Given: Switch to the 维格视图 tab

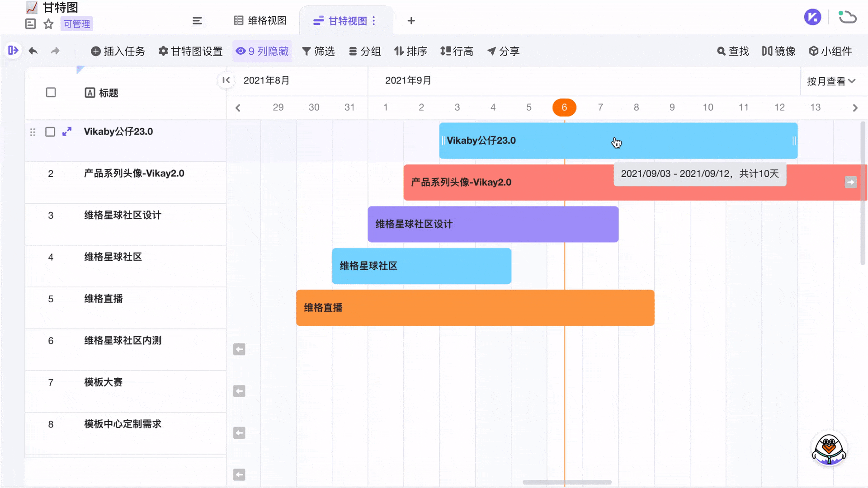Looking at the screenshot, I should click(x=259, y=20).
